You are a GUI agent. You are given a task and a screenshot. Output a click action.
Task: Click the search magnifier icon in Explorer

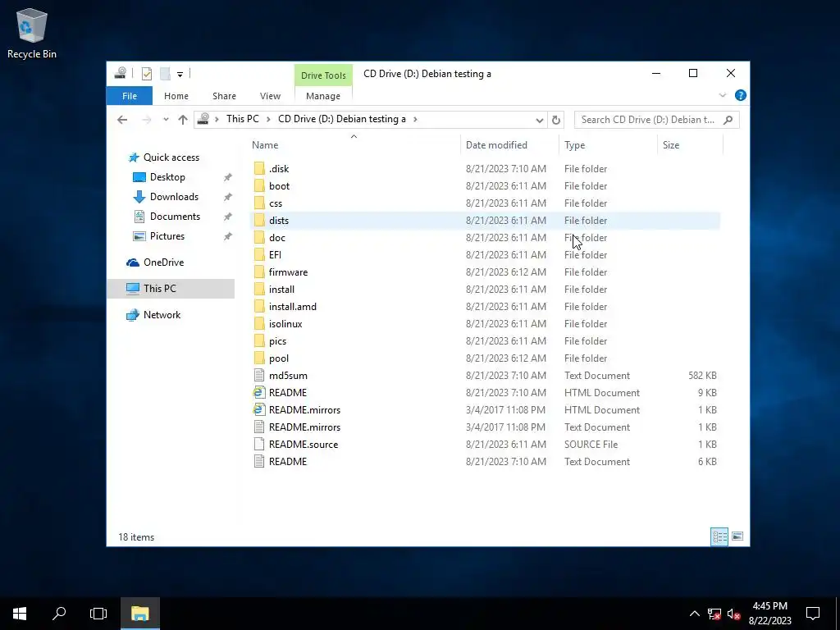pos(728,120)
